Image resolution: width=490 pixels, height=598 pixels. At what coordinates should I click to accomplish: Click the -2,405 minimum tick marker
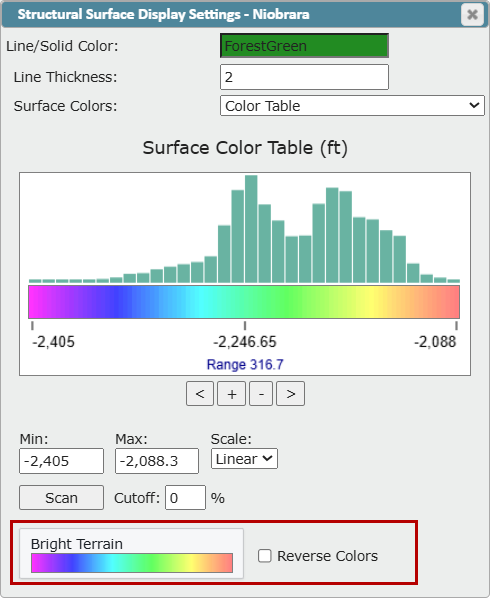coord(32,326)
